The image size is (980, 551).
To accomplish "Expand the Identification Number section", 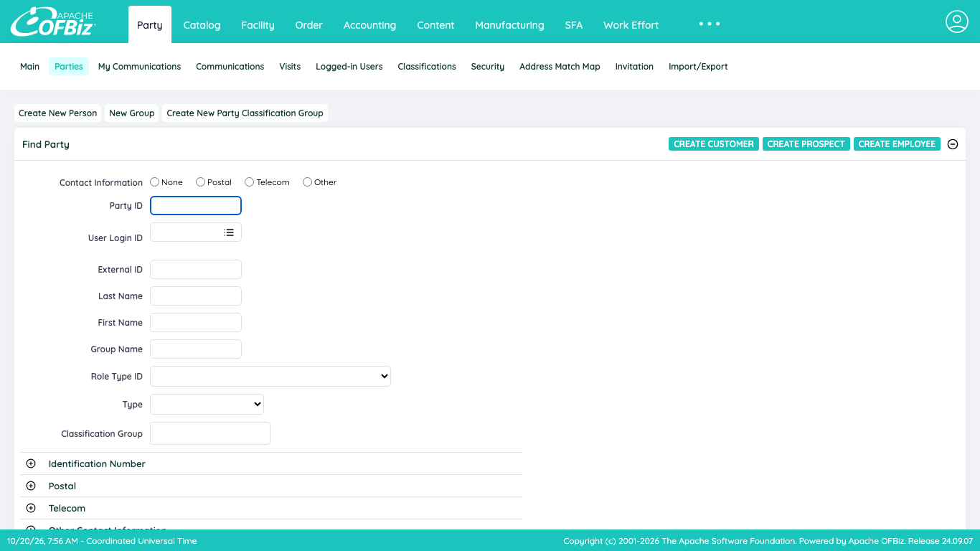I will [x=31, y=463].
